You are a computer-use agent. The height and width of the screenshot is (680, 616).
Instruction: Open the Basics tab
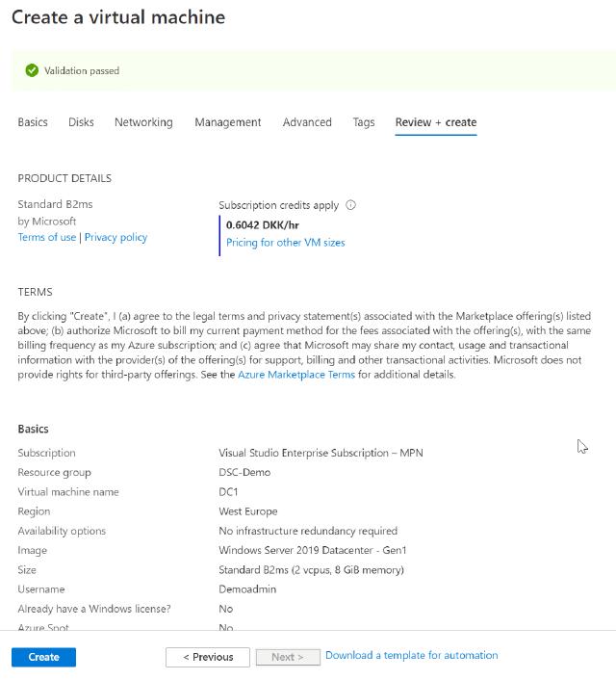pos(33,122)
